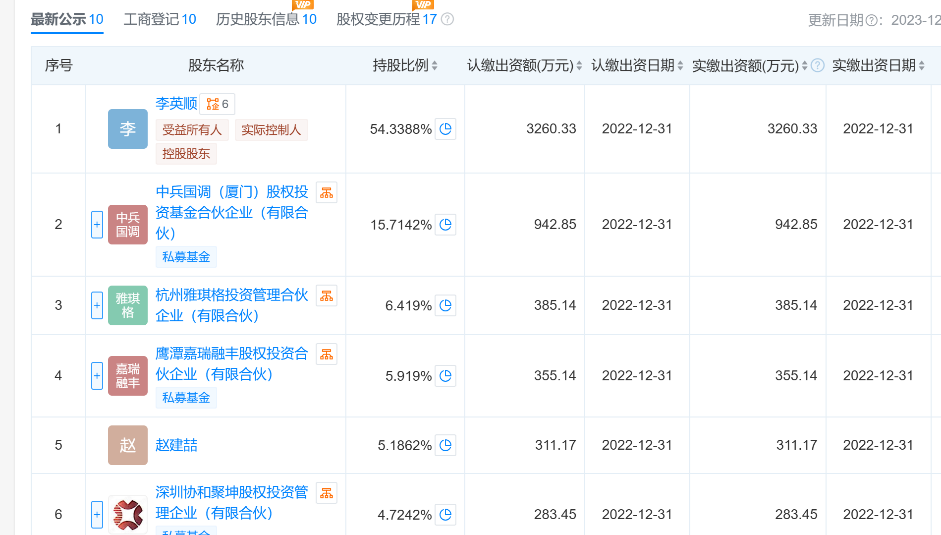
Task: Click the 嘉瑞融丰 logo tile
Action: pos(128,376)
